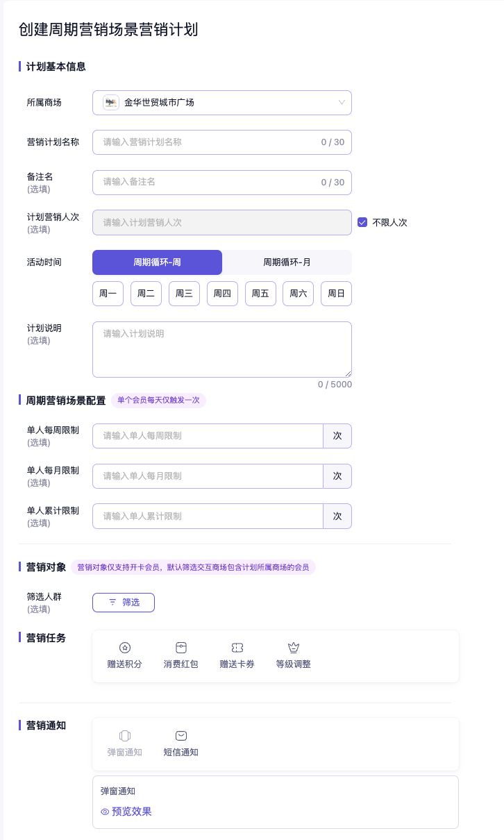Screen dimensions: 504x840
Task: Open the 预览效果 link
Action: pyautogui.click(x=132, y=812)
